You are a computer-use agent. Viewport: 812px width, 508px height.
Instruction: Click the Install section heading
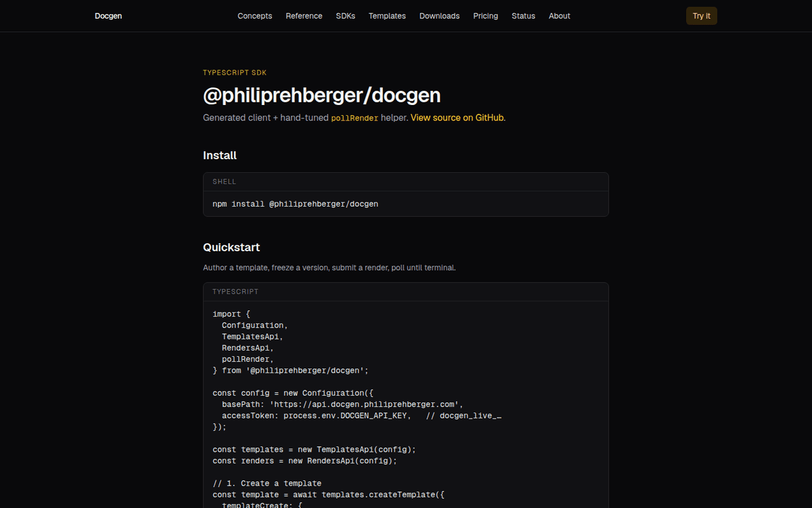(x=220, y=155)
